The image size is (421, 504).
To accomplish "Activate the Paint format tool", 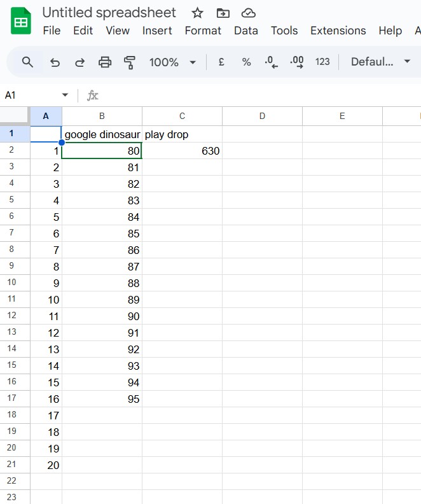I will [x=129, y=62].
